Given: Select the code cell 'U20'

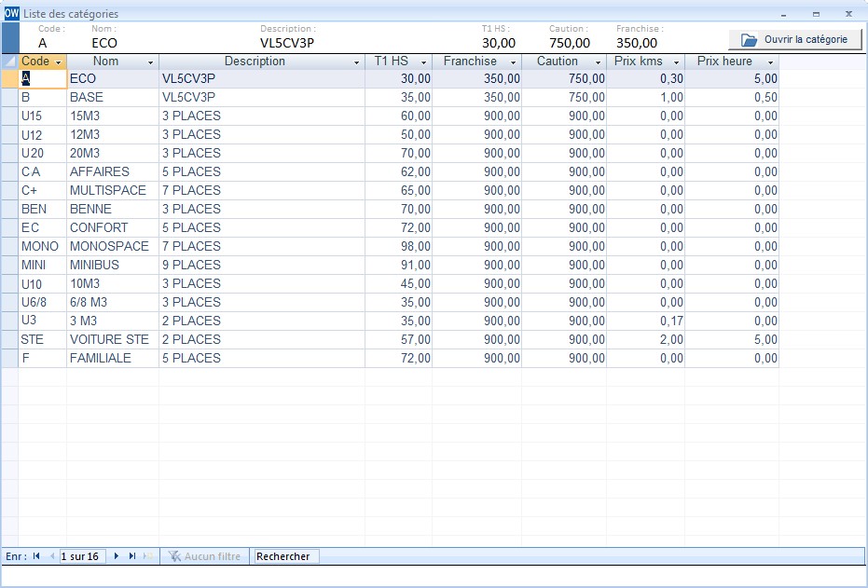Looking at the screenshot, I should click(43, 153).
